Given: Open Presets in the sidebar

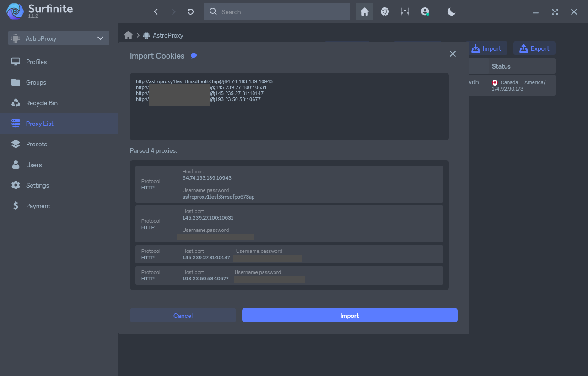Looking at the screenshot, I should pos(59,144).
